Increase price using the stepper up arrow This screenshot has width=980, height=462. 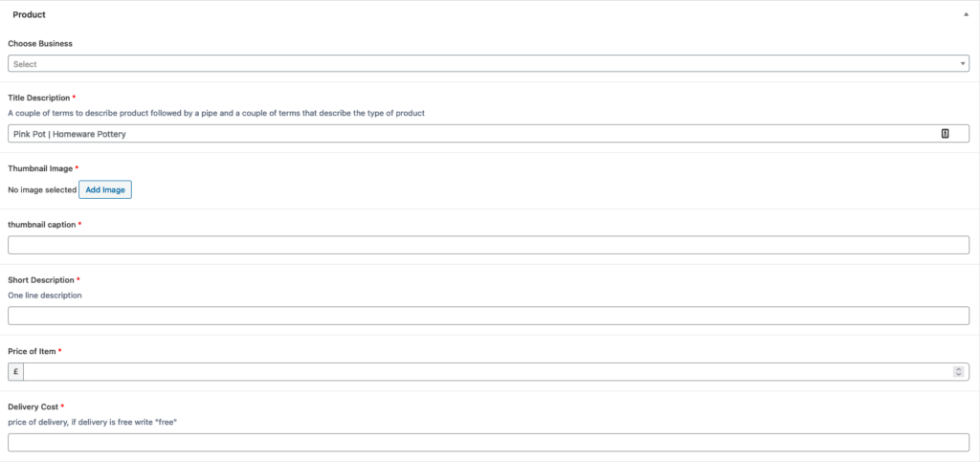click(x=958, y=368)
